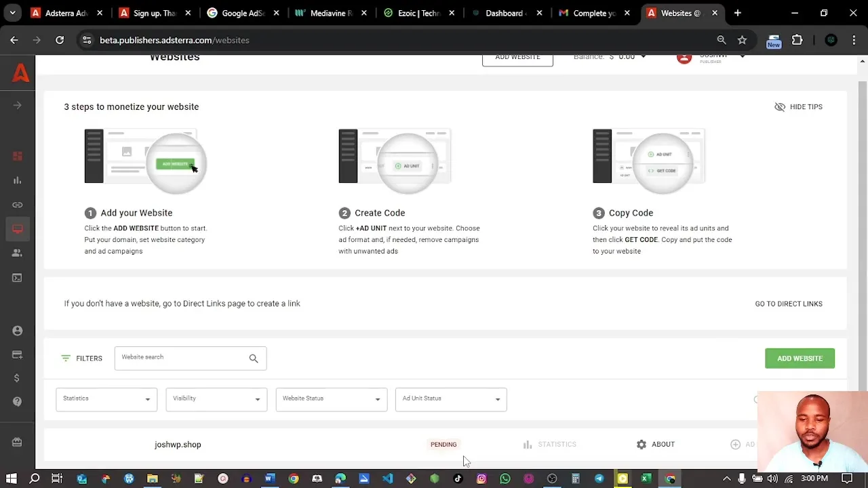This screenshot has height=488, width=868.
Task: Go back using browser back arrow
Action: (14, 40)
